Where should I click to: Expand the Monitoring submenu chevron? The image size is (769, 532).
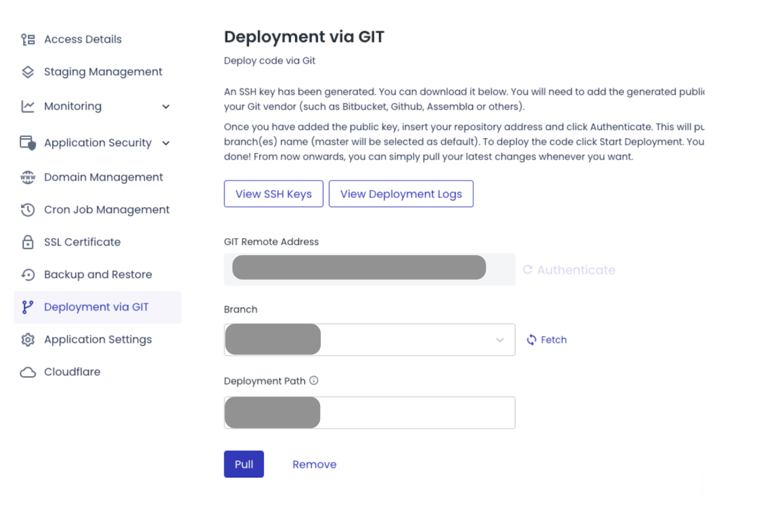(x=166, y=106)
